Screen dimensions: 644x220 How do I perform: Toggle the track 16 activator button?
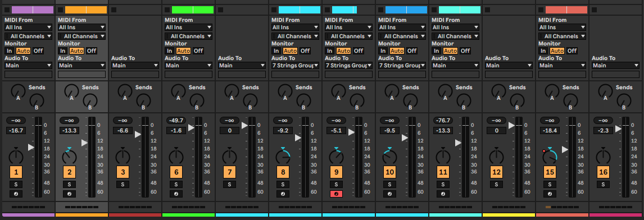tap(603, 172)
